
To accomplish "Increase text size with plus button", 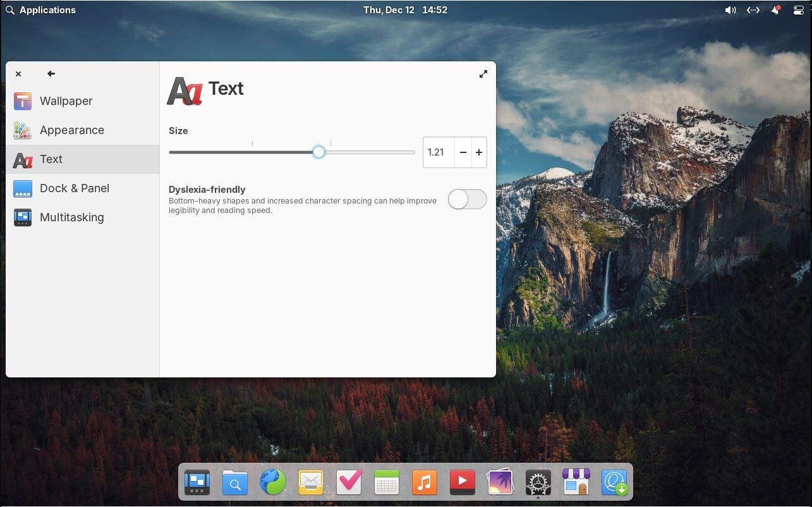I will pos(479,152).
